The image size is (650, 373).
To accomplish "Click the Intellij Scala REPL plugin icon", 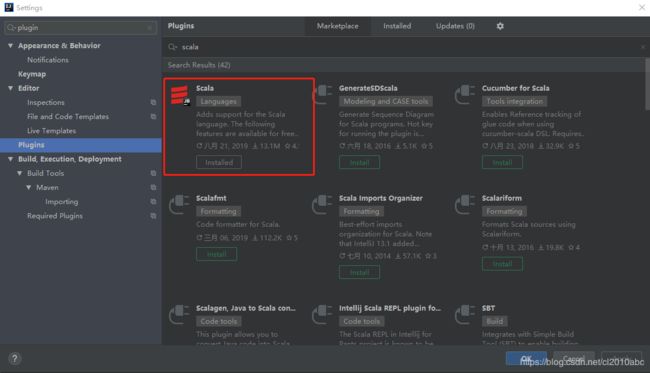I will click(322, 315).
